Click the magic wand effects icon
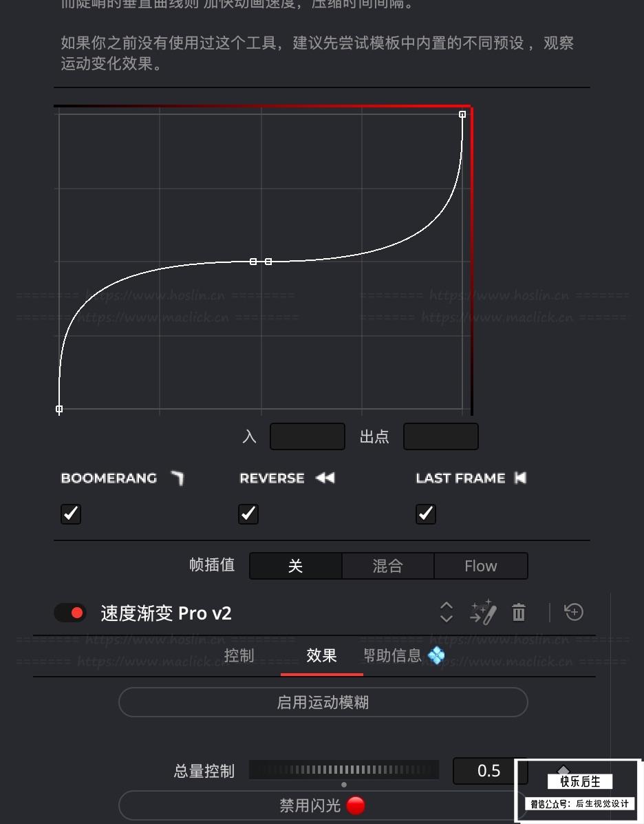This screenshot has width=644, height=824. [x=483, y=612]
